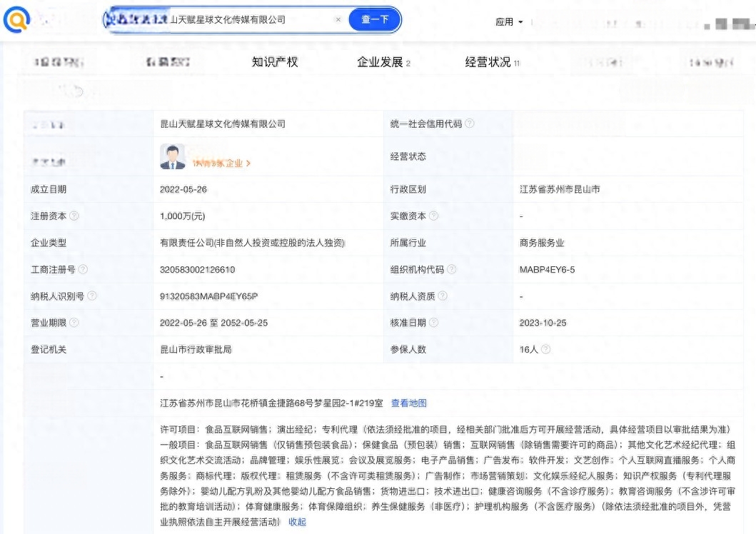Viewport: 756px width, 534px height.
Task: Select the 参保人数 field label
Action: point(408,349)
